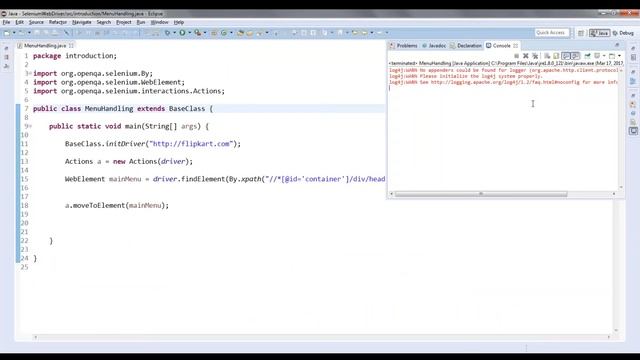
Task: Toggle Show Console When Standard Out Changes
Action: 566,56
